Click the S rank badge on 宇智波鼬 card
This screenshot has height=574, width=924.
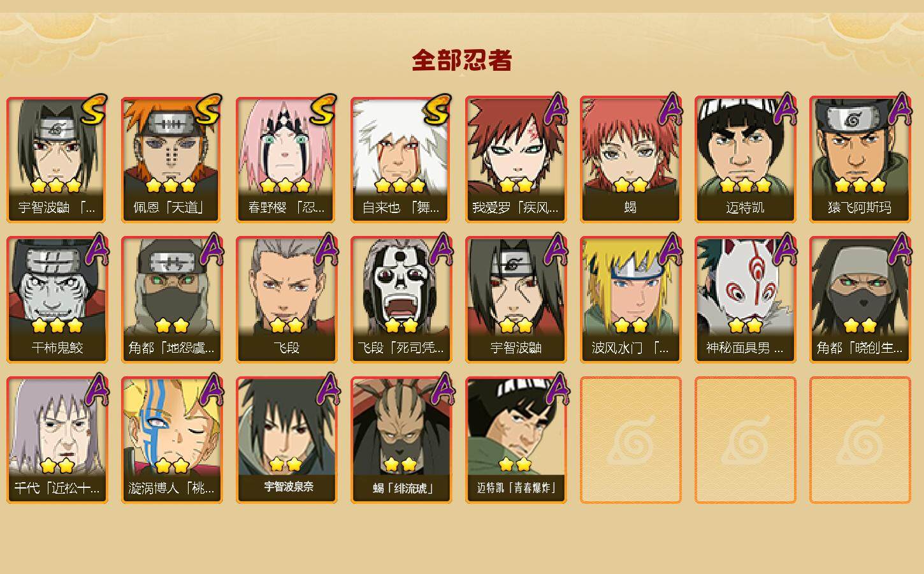pyautogui.click(x=92, y=110)
